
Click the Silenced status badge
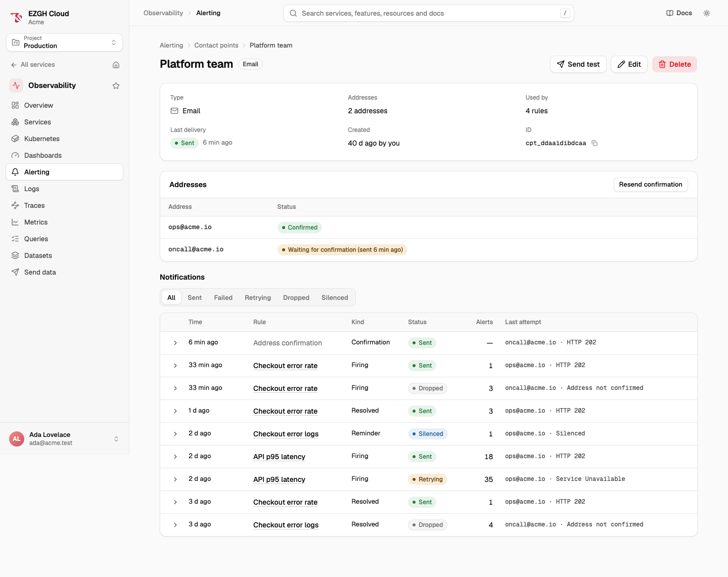click(x=428, y=434)
